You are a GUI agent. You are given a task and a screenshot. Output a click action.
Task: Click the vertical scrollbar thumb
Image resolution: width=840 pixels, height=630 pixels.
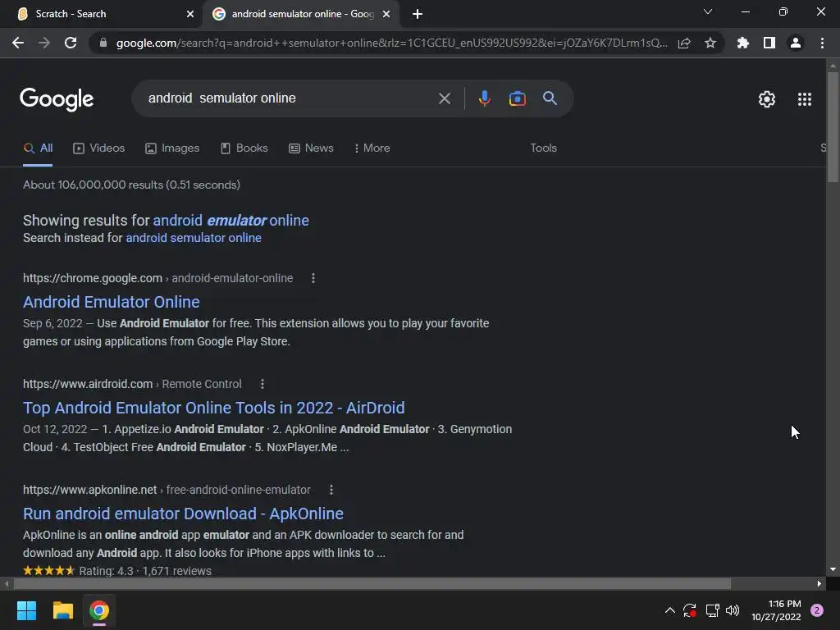click(x=833, y=127)
